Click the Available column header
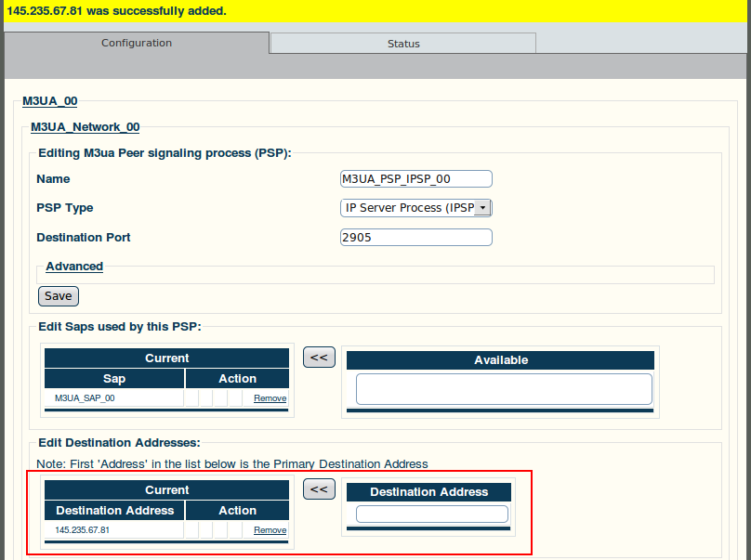Screen dimensions: 751x560 (x=500, y=360)
